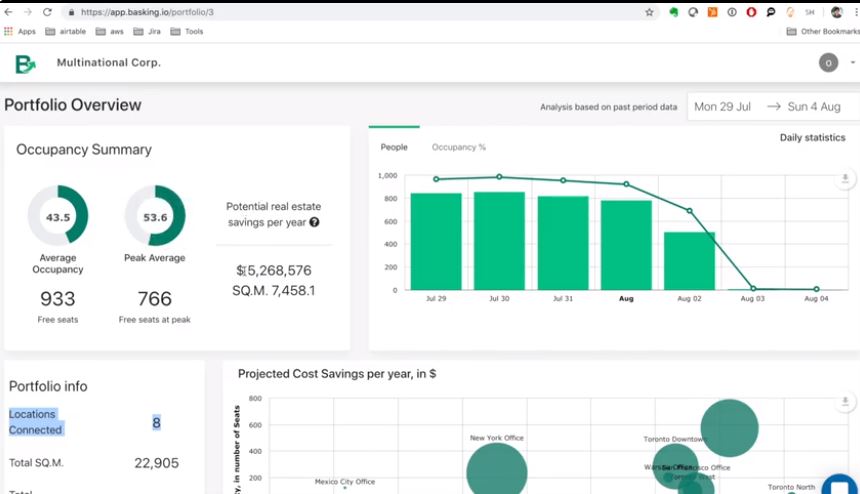This screenshot has width=860, height=494.
Task: Open the aws bookmarks folder
Action: click(x=110, y=32)
